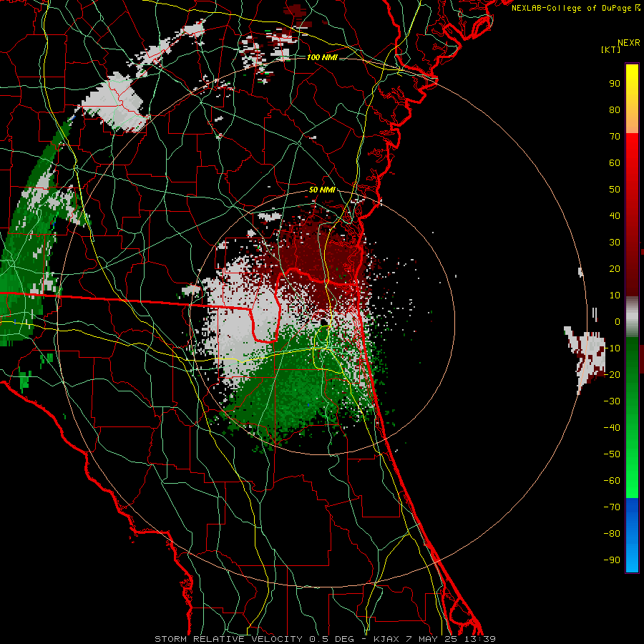This screenshot has height=644, width=644.
Task: Click the 90 value on velocity scale
Action: [615, 84]
